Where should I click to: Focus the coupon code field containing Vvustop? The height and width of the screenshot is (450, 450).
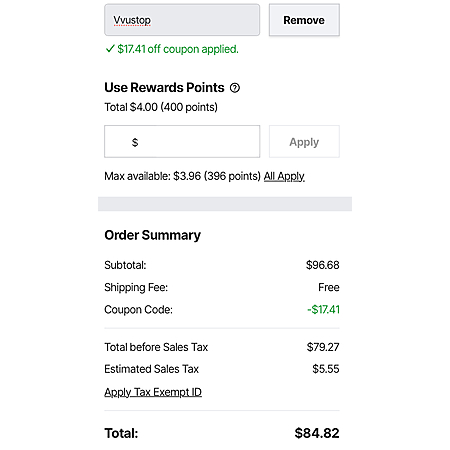(182, 20)
